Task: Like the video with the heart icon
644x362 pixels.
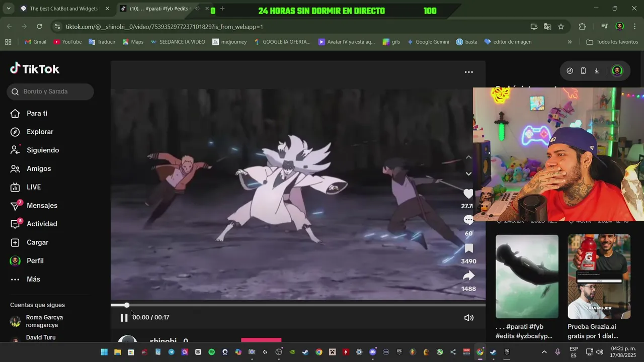Action: point(468,194)
